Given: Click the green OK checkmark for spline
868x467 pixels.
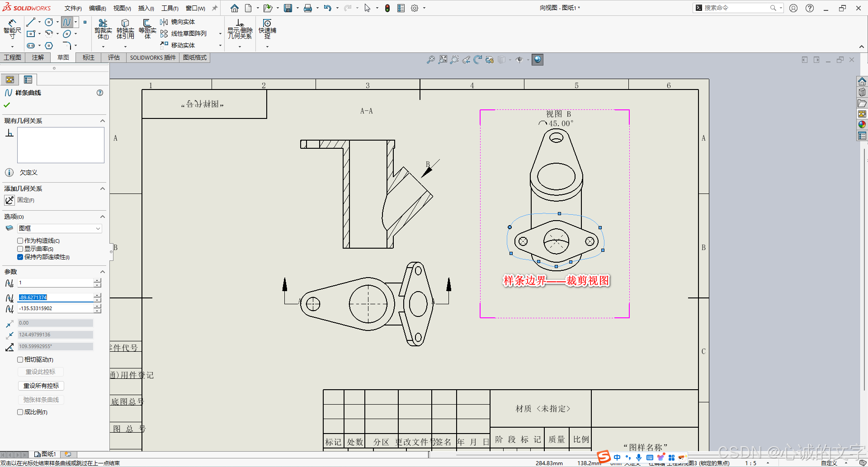Looking at the screenshot, I should [7, 105].
